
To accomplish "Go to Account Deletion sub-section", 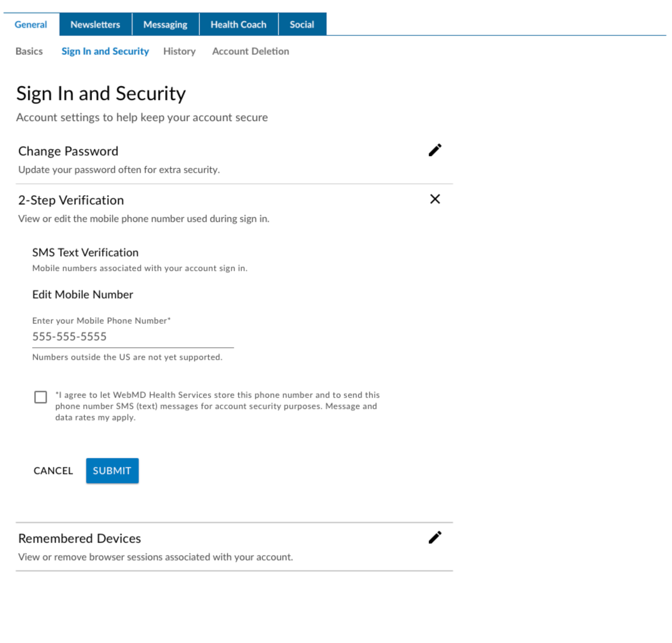I will 251,51.
